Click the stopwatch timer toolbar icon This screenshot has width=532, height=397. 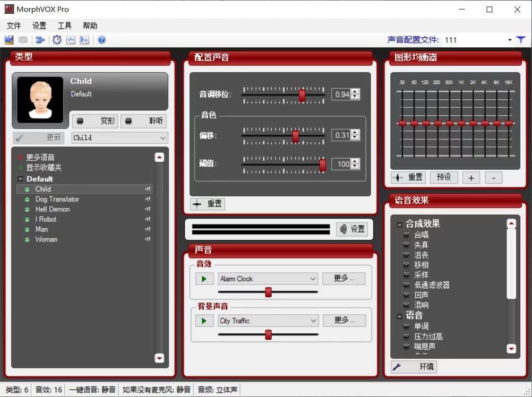pyautogui.click(x=57, y=40)
